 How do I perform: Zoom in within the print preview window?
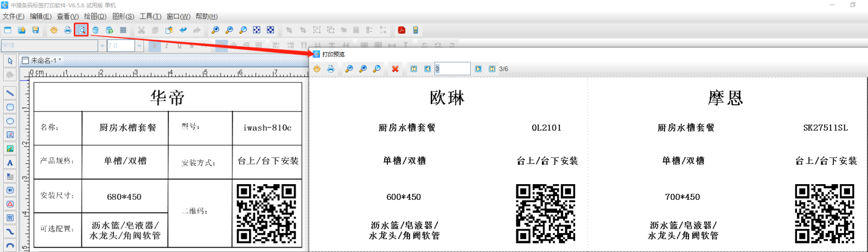click(x=363, y=69)
